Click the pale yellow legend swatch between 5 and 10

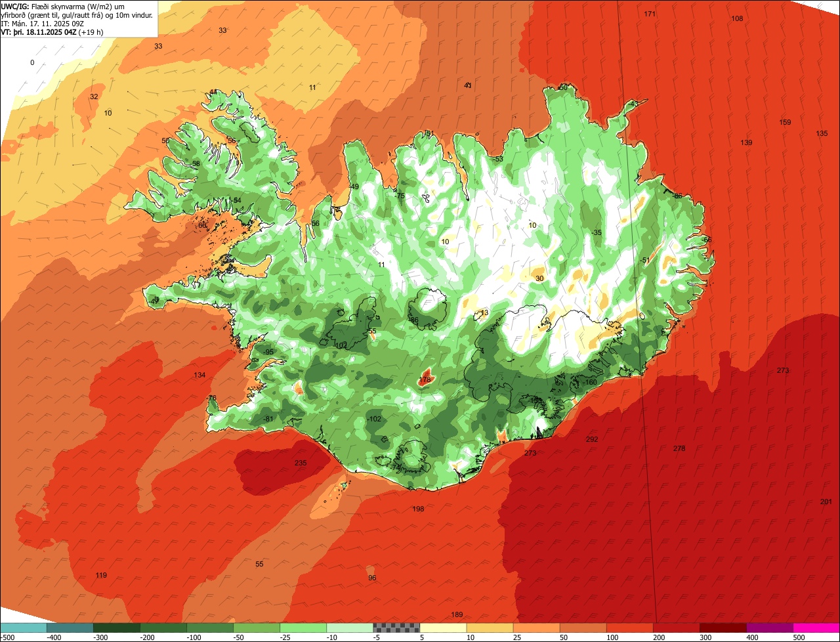pos(443,628)
